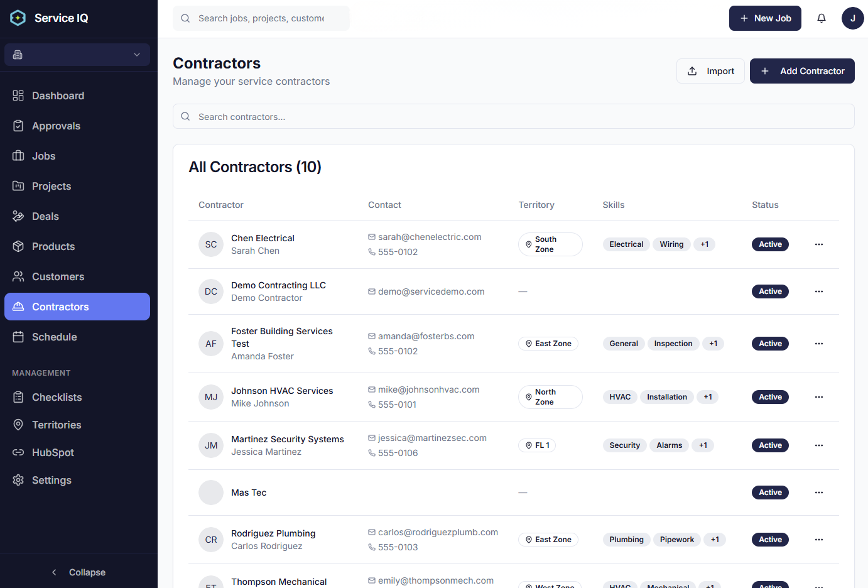Click mike@johnsonhvac.com email

(x=428, y=389)
